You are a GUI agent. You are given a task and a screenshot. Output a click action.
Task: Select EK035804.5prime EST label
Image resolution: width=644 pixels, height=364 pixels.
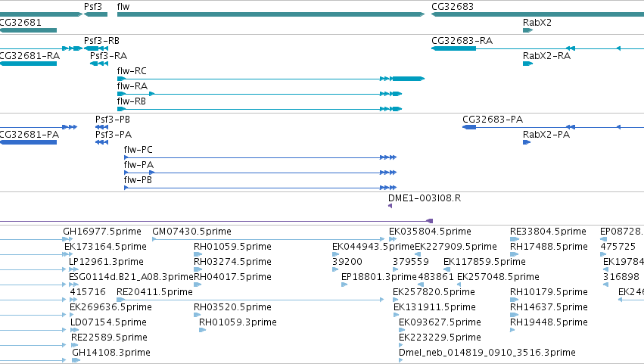430,232
